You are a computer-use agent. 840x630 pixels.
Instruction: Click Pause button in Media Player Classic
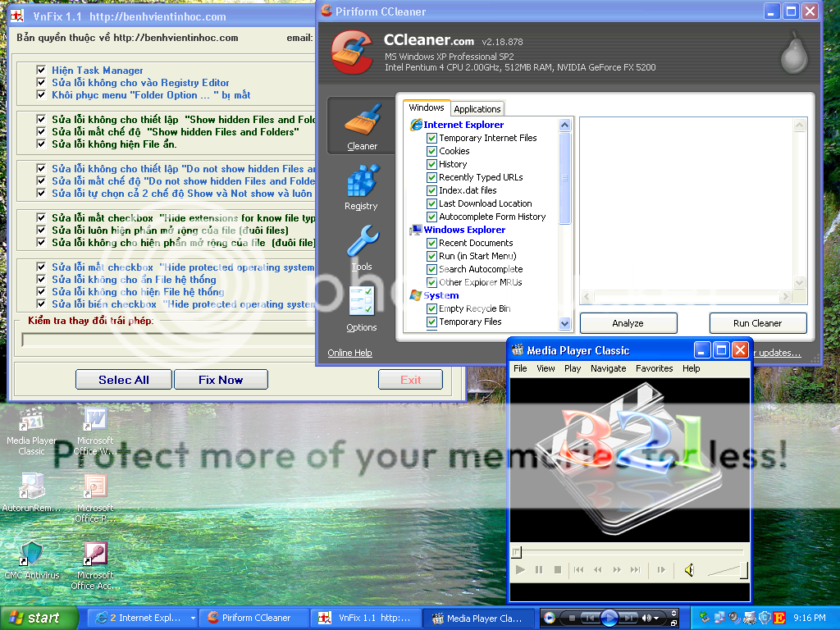coord(539,570)
